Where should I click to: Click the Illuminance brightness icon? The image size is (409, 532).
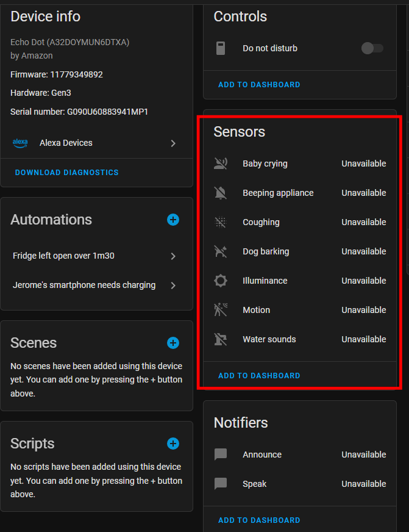click(221, 281)
